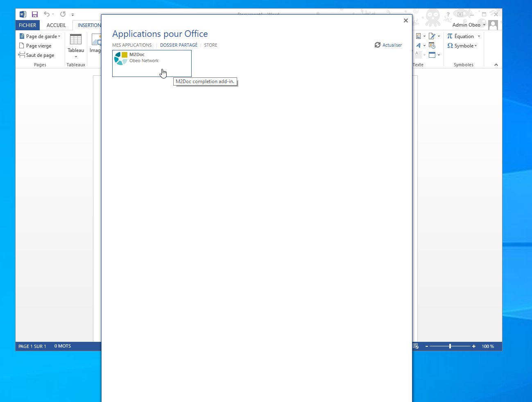Expand the Tableau dropdown arrow
This screenshot has height=402, width=532.
click(76, 56)
